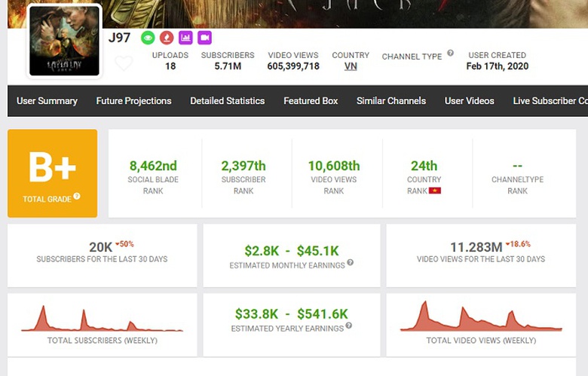The width and height of the screenshot is (588, 376).
Task: View the User Videos tab
Action: pyautogui.click(x=469, y=101)
